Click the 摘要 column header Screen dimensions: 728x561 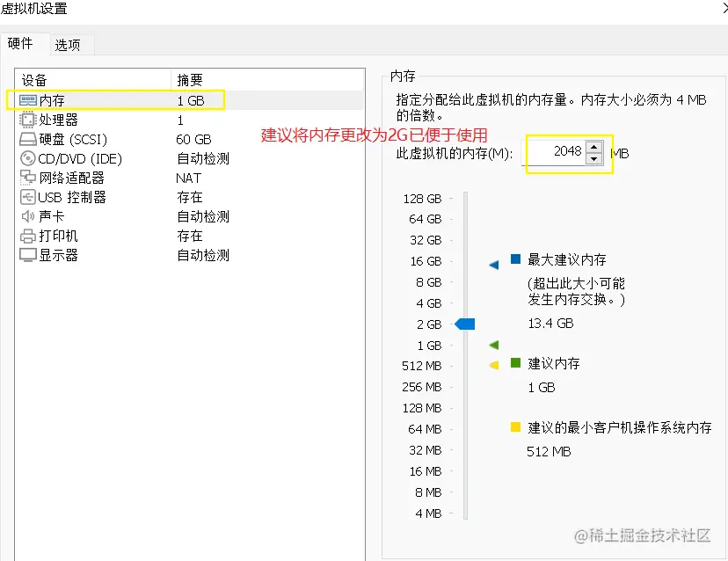tap(267, 80)
